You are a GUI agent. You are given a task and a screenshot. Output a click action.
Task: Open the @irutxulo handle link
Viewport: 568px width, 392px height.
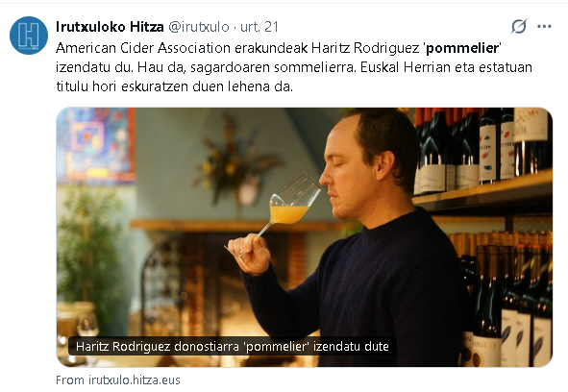[199, 27]
